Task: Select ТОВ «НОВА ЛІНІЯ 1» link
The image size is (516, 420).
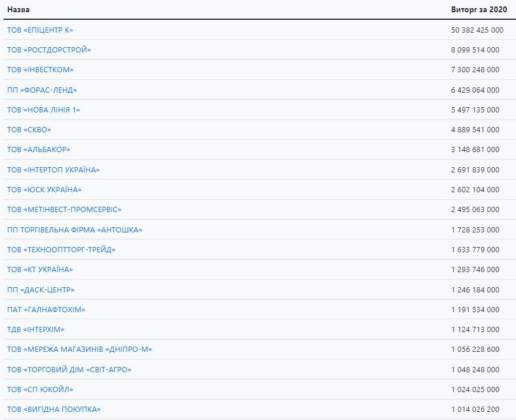Action: click(x=44, y=110)
